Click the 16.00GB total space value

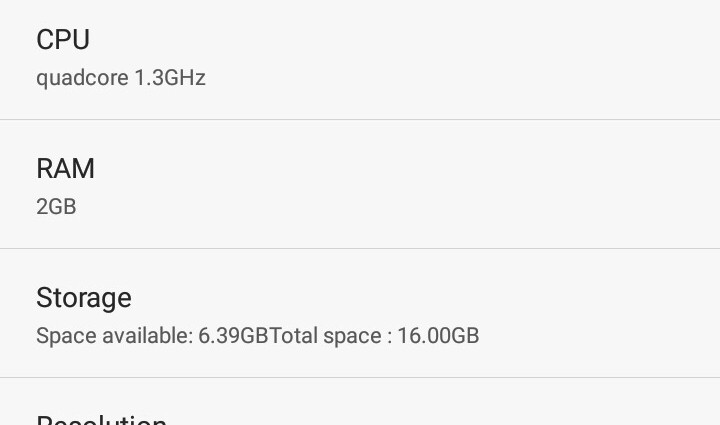[438, 336]
